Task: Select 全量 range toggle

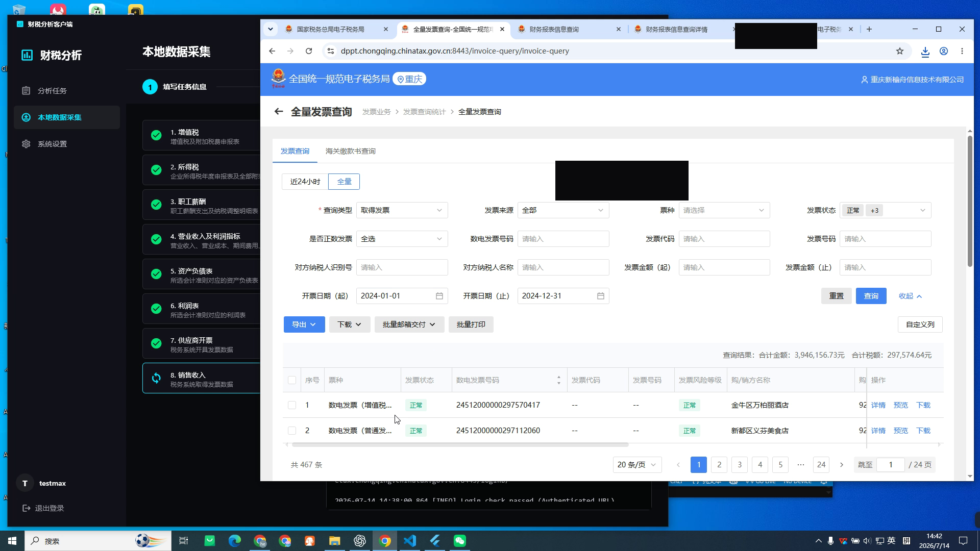Action: click(x=344, y=182)
